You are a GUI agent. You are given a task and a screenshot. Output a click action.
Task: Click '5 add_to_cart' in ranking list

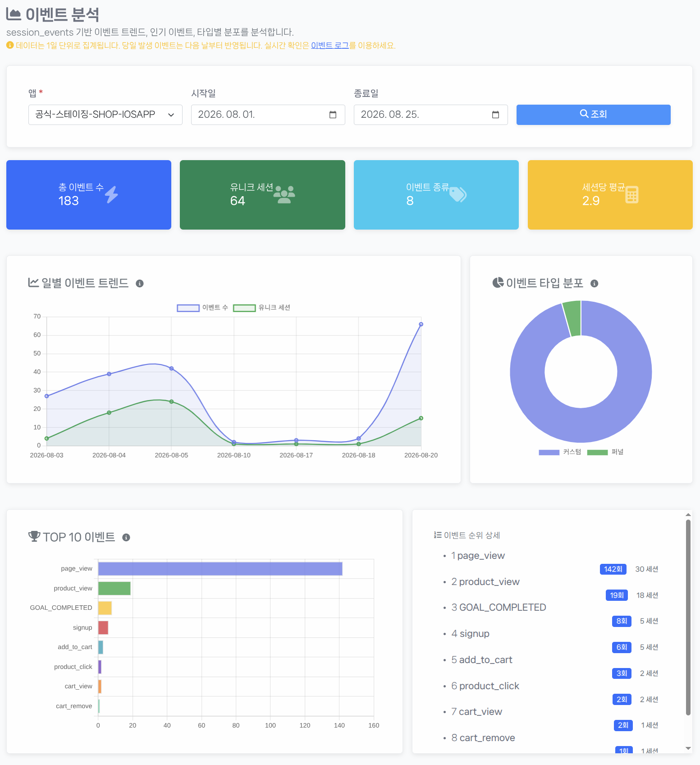pos(482,660)
